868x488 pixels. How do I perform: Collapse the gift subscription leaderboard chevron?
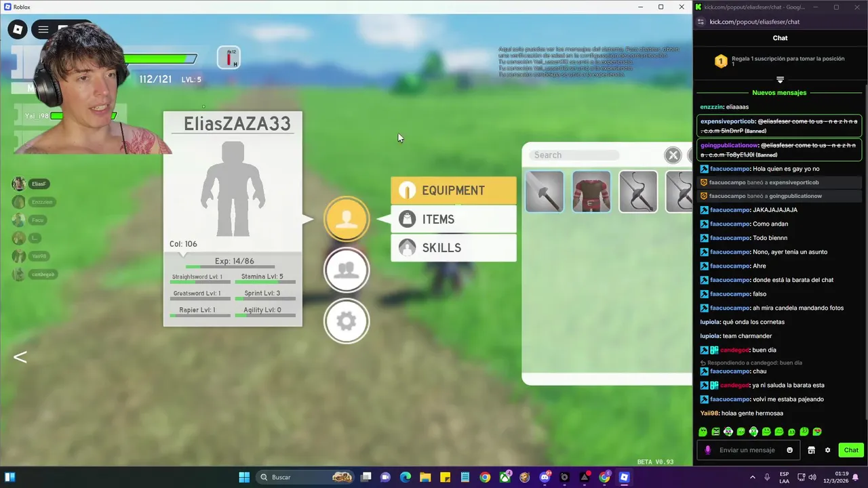point(780,80)
